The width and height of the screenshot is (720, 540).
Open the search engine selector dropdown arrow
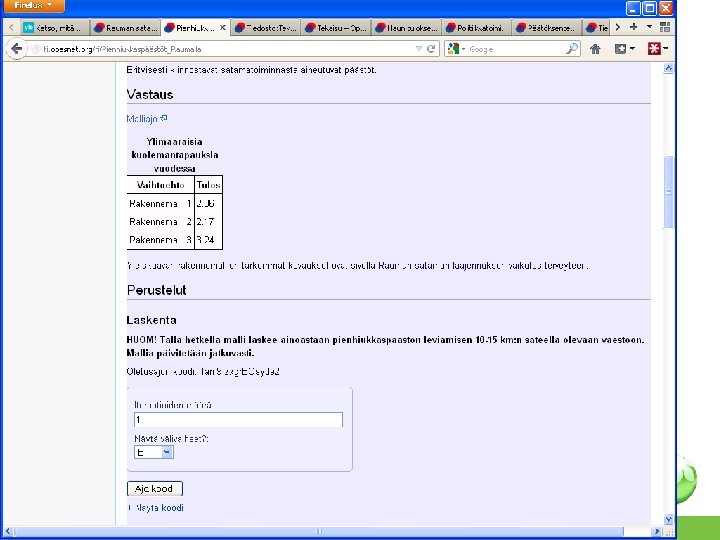click(463, 49)
